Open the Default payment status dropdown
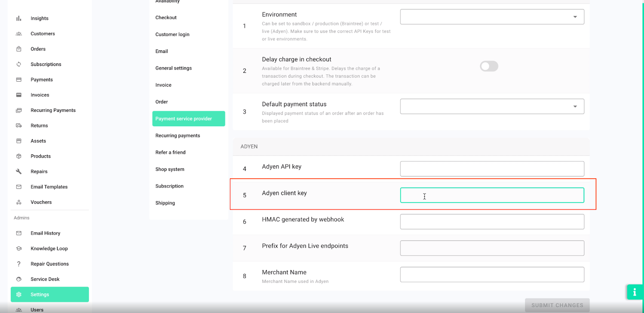644x313 pixels. pos(492,107)
